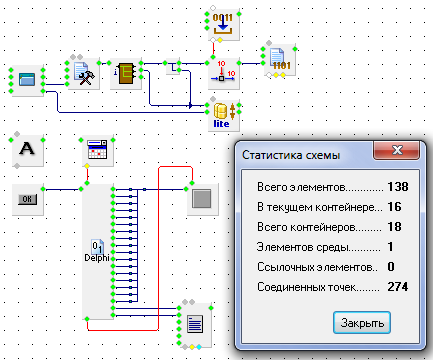Select the 0011 data download element
433x360 pixels.
point(223,25)
